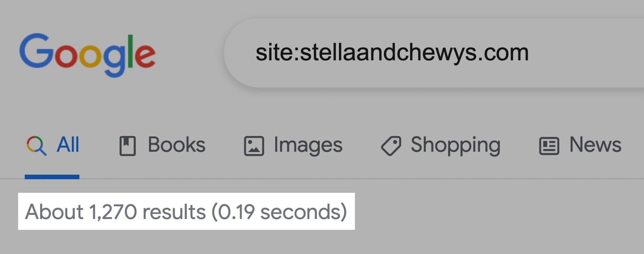Screen dimensions: 644x254
Task: Click the newspaper icon beside News
Action: point(549,146)
